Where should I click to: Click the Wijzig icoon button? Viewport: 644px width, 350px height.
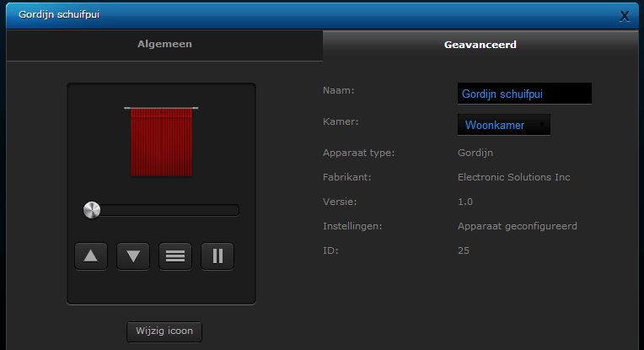[x=164, y=331]
